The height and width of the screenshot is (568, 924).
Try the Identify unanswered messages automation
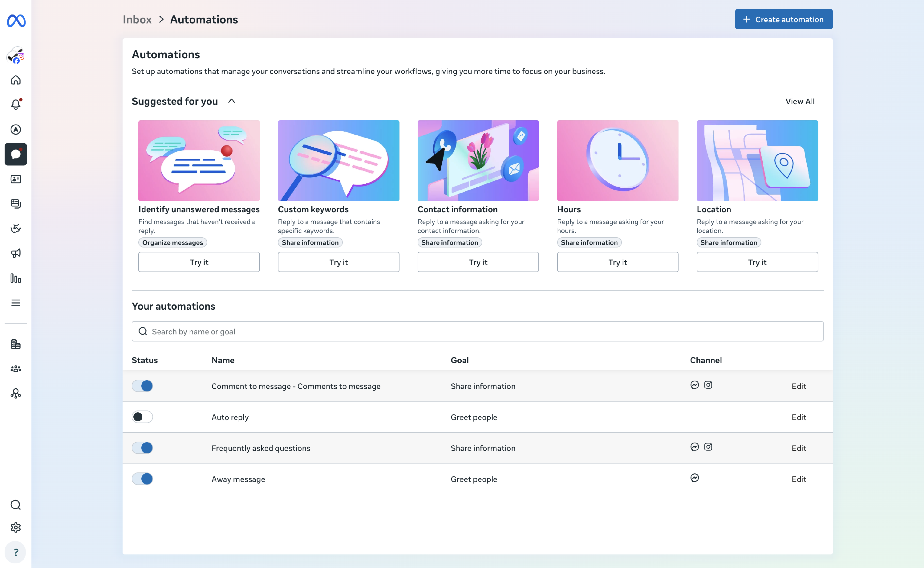tap(199, 262)
